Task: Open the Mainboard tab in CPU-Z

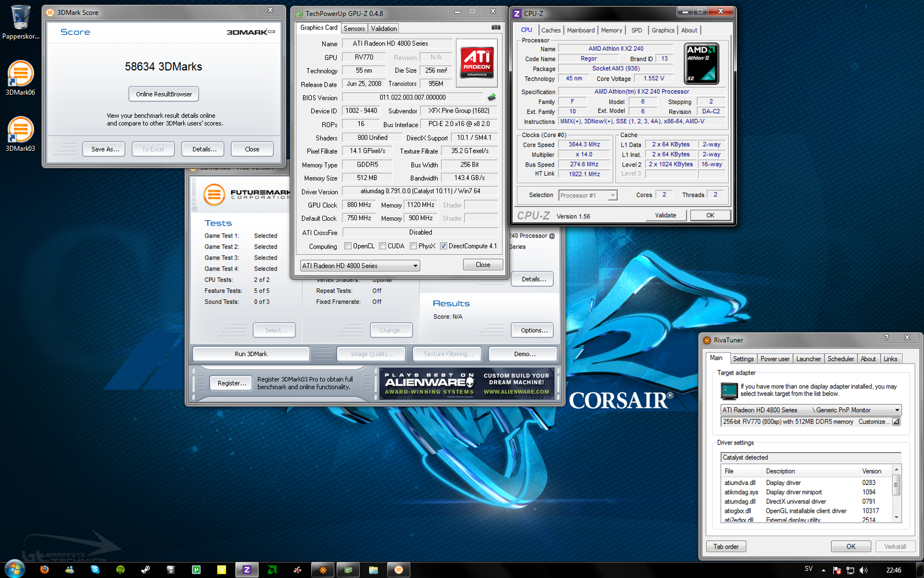Action: tap(580, 31)
